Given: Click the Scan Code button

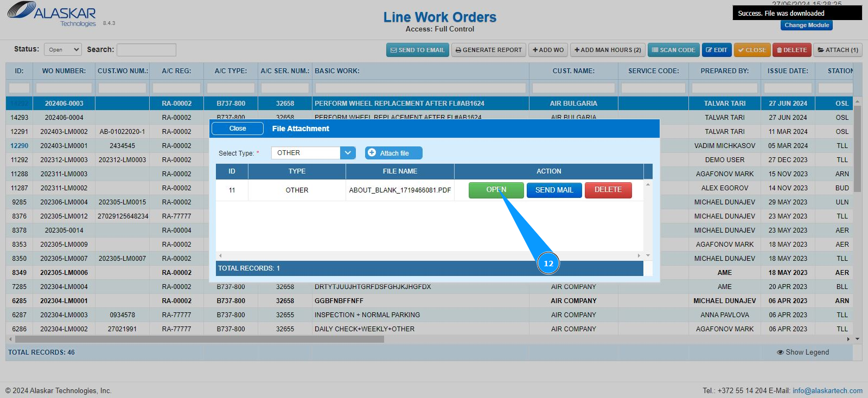Looking at the screenshot, I should point(673,50).
